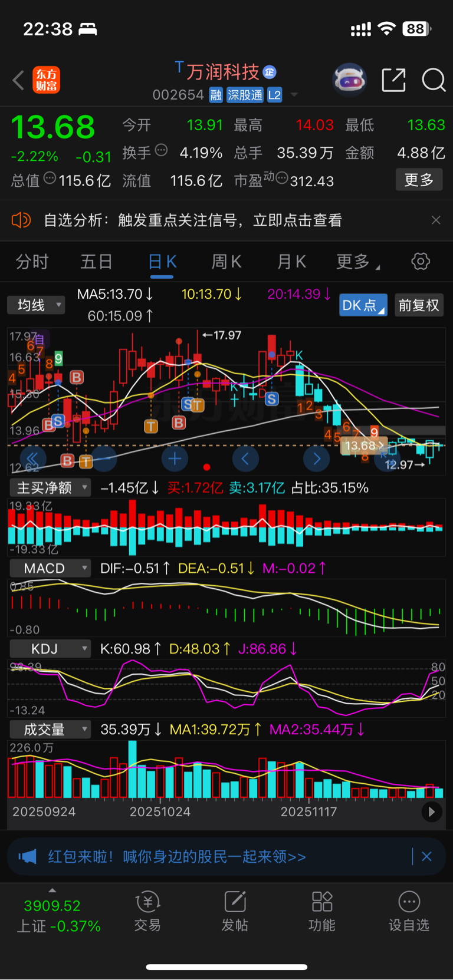
Task: Open the 成交量 indicator dropdown
Action: [50, 730]
